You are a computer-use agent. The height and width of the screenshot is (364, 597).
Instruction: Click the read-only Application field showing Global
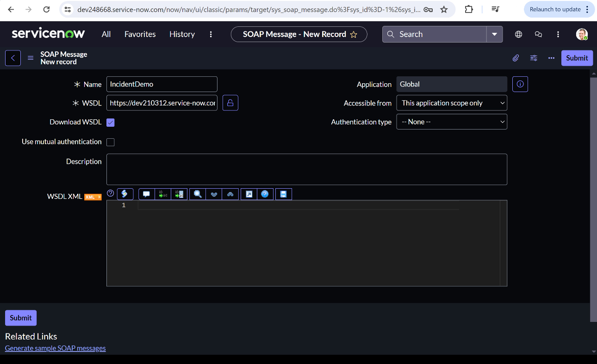pyautogui.click(x=452, y=84)
